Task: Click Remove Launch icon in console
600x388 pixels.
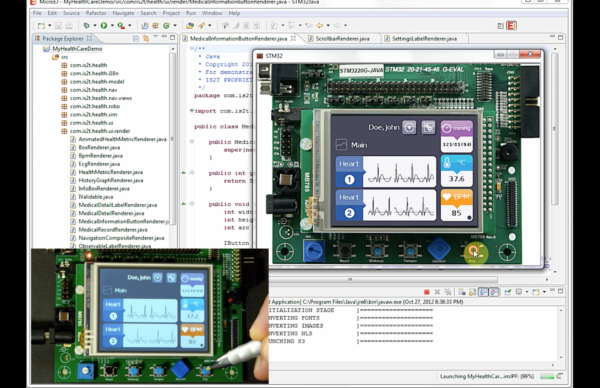Action: point(437,292)
